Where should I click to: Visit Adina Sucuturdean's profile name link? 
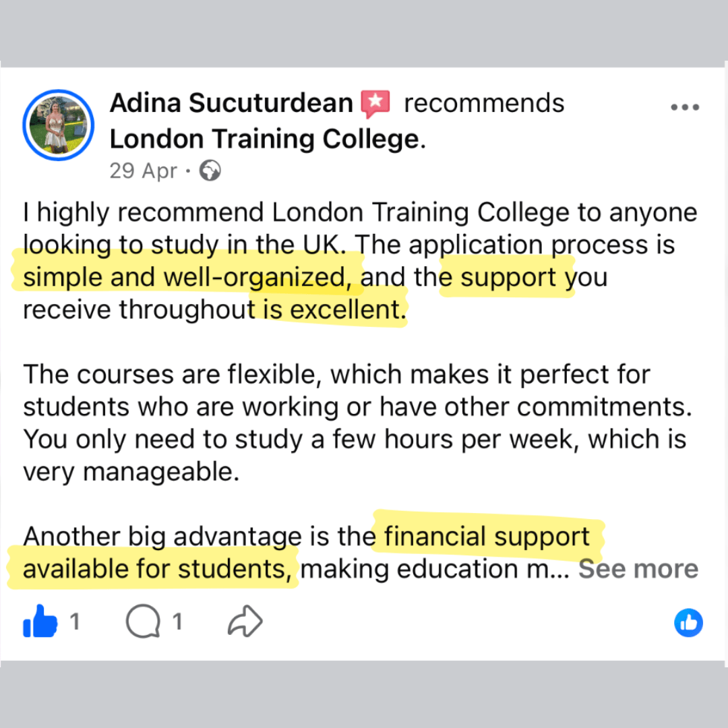(x=231, y=102)
